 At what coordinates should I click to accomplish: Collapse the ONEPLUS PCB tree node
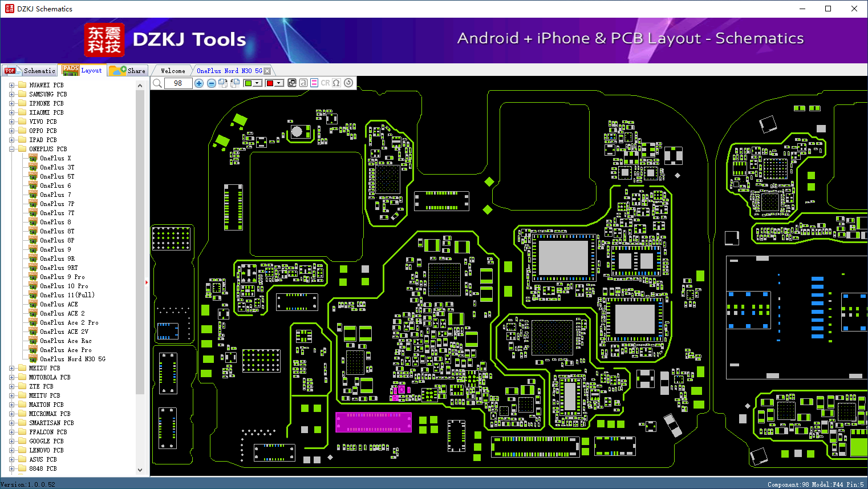11,149
